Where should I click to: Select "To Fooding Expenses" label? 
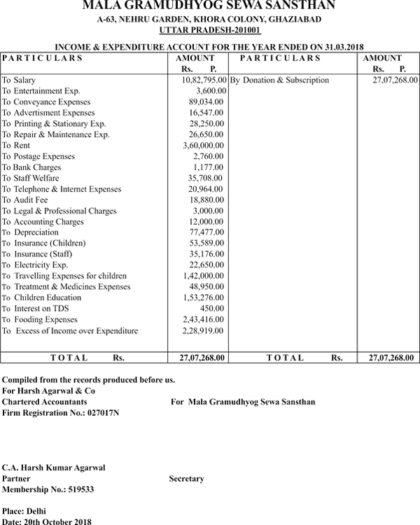40,320
